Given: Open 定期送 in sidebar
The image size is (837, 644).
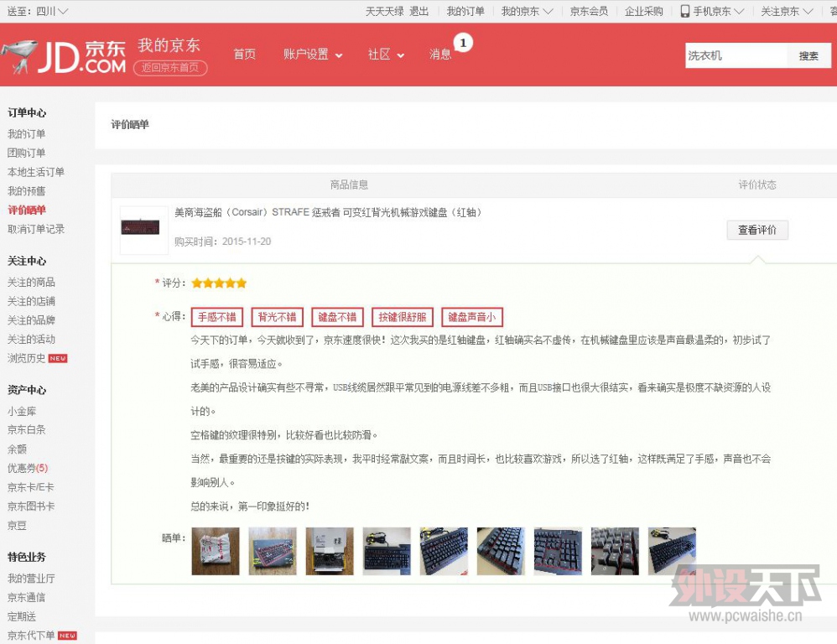Looking at the screenshot, I should [x=21, y=617].
